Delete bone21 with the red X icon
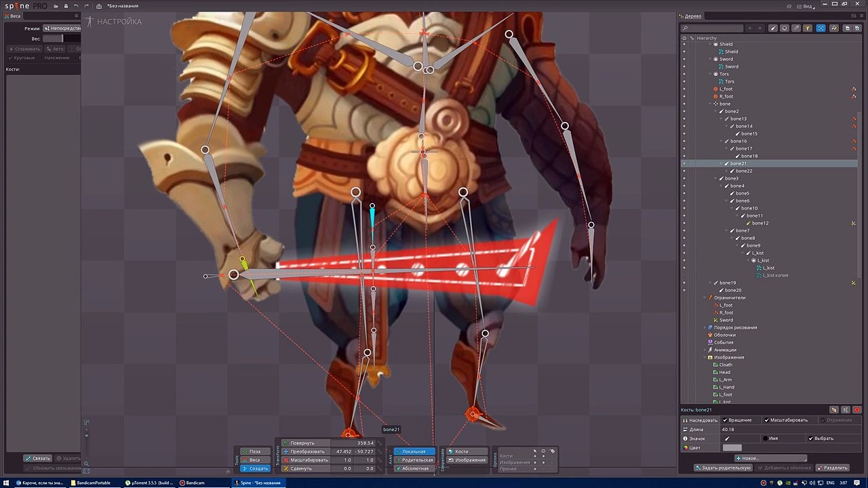This screenshot has height=488, width=868. pyautogui.click(x=857, y=410)
